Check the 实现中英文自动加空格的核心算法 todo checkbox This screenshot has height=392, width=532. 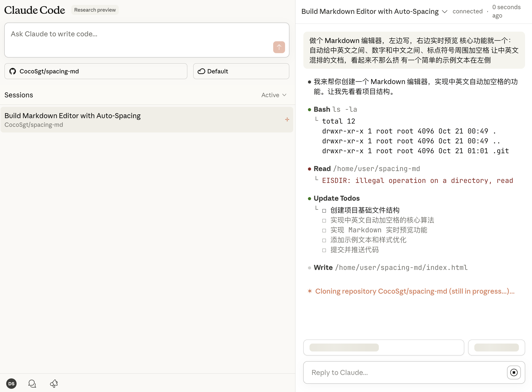point(324,220)
